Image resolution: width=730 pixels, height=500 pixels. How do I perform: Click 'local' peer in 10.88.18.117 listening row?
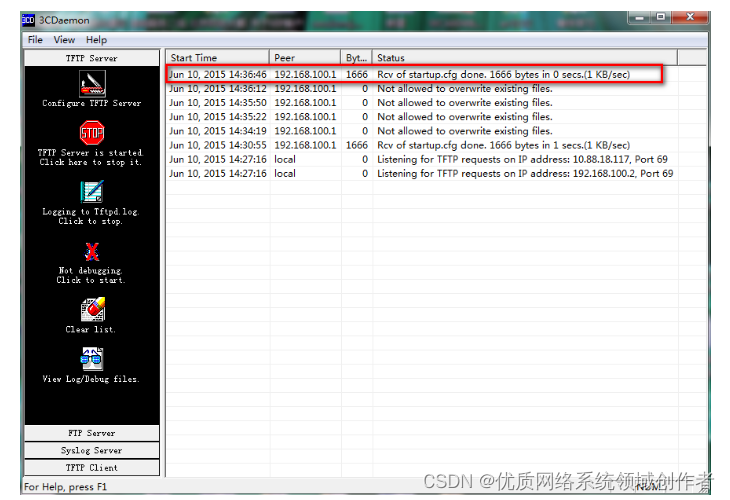click(x=285, y=159)
